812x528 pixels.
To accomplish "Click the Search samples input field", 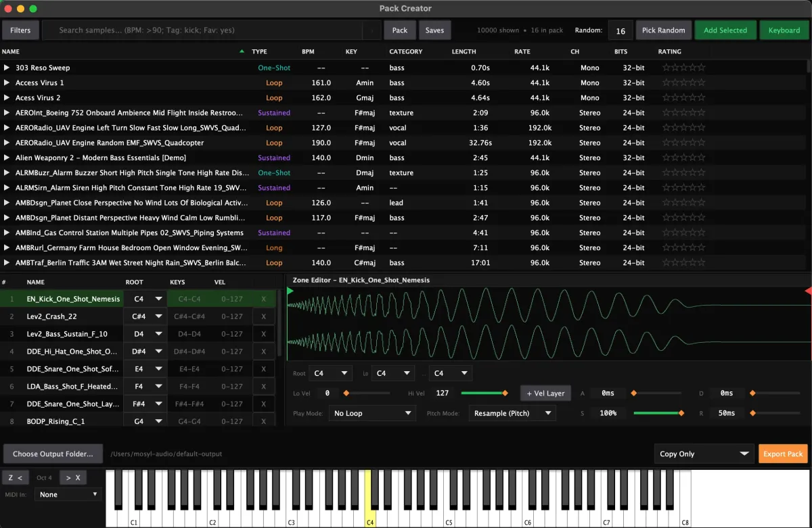I will tap(203, 30).
